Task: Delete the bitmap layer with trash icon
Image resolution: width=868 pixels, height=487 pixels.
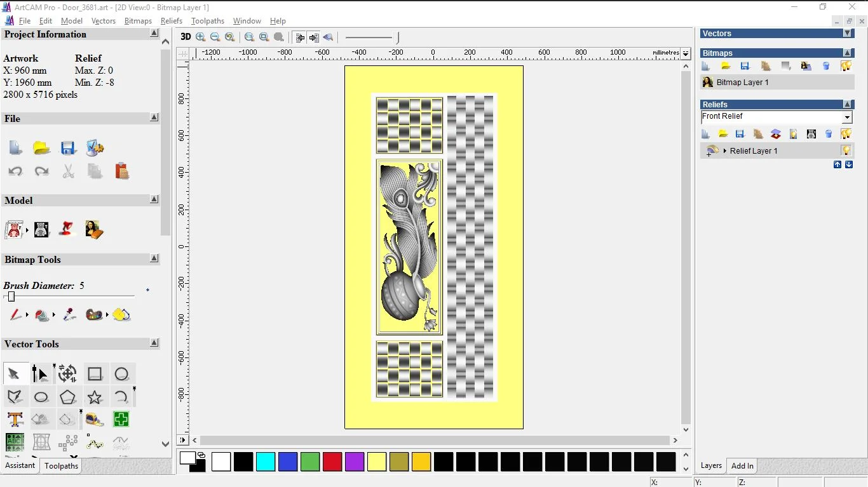Action: [826, 66]
